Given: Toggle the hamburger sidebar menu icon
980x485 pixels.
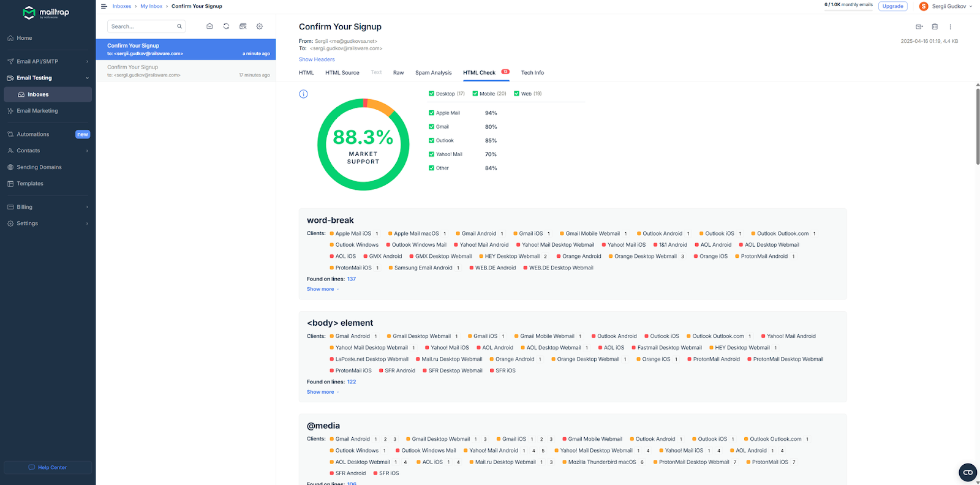Looking at the screenshot, I should pos(104,6).
